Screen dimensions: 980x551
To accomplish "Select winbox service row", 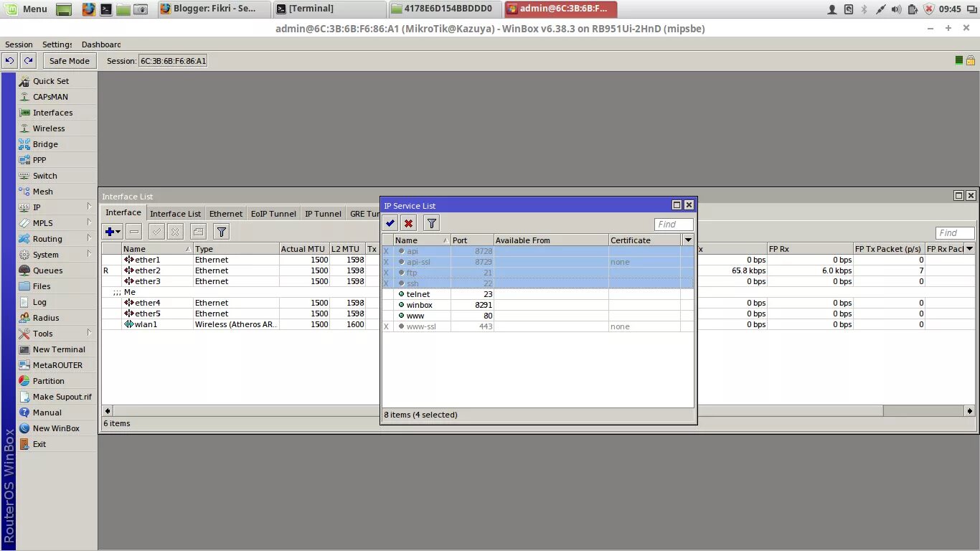I will click(x=538, y=305).
